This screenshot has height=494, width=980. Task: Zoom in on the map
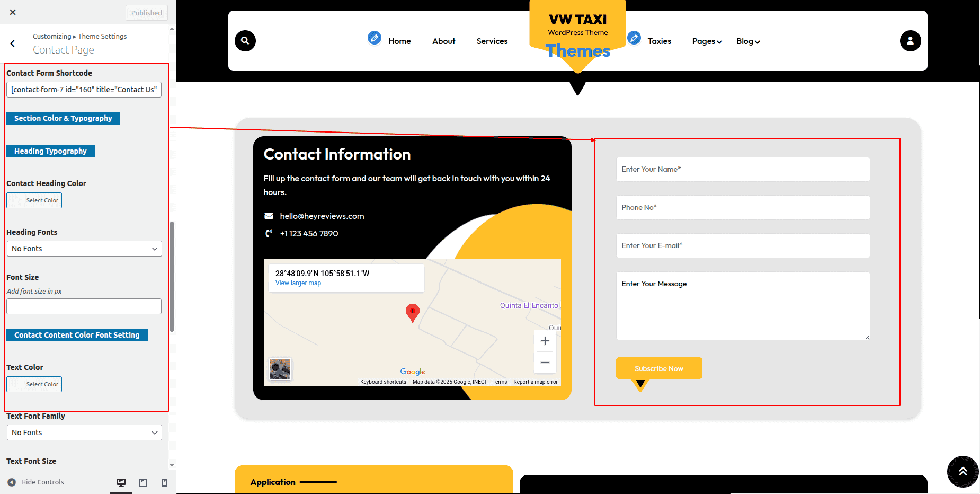[x=545, y=341]
